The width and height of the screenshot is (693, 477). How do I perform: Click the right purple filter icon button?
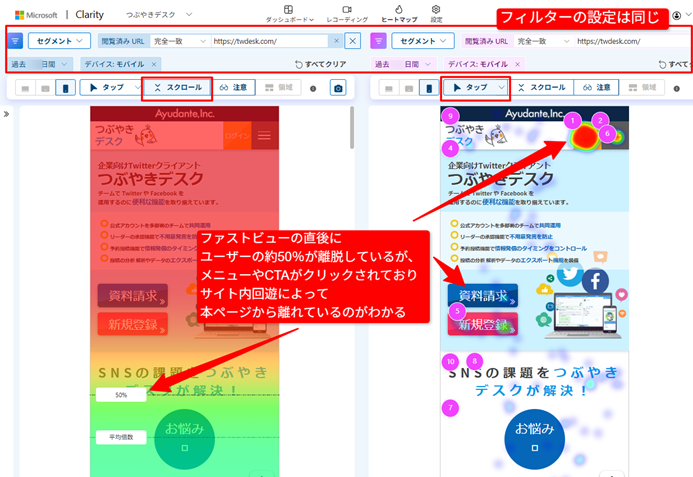coord(379,41)
